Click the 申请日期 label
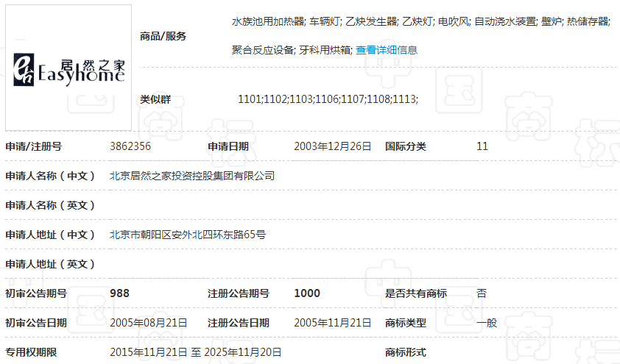The height and width of the screenshot is (364, 620). coord(228,146)
